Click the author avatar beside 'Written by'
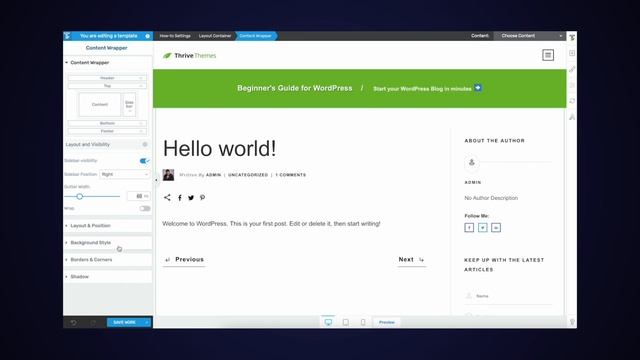The height and width of the screenshot is (360, 640). click(168, 175)
